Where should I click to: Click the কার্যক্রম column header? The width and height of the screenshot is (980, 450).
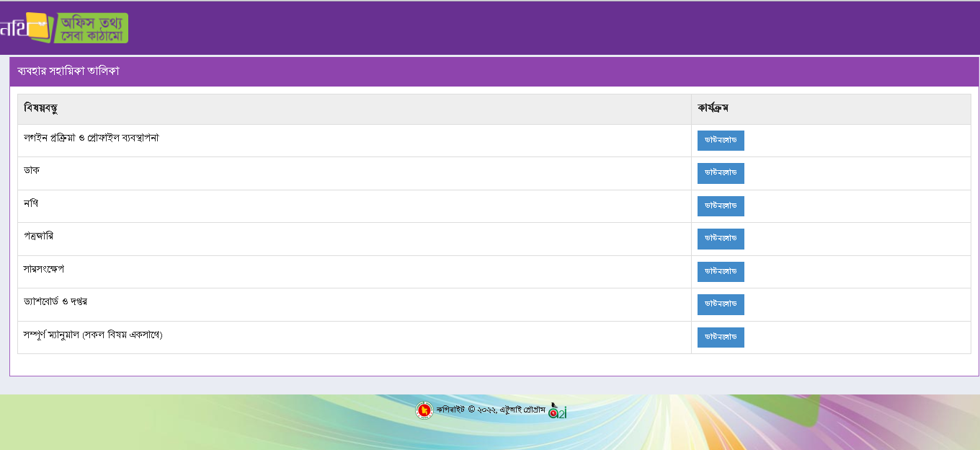(x=713, y=108)
